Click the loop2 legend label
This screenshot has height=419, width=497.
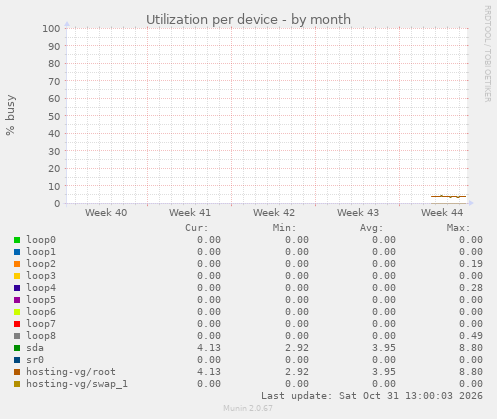click(41, 264)
